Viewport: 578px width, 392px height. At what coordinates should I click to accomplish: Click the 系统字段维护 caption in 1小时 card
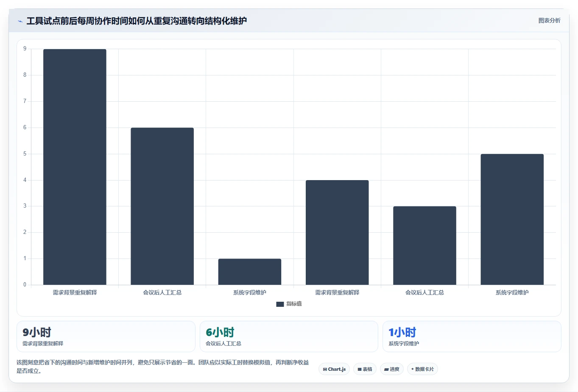(x=404, y=344)
